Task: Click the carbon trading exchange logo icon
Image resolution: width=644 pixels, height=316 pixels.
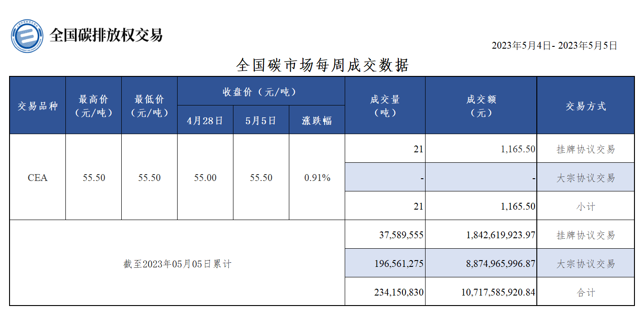Action: coord(27,35)
